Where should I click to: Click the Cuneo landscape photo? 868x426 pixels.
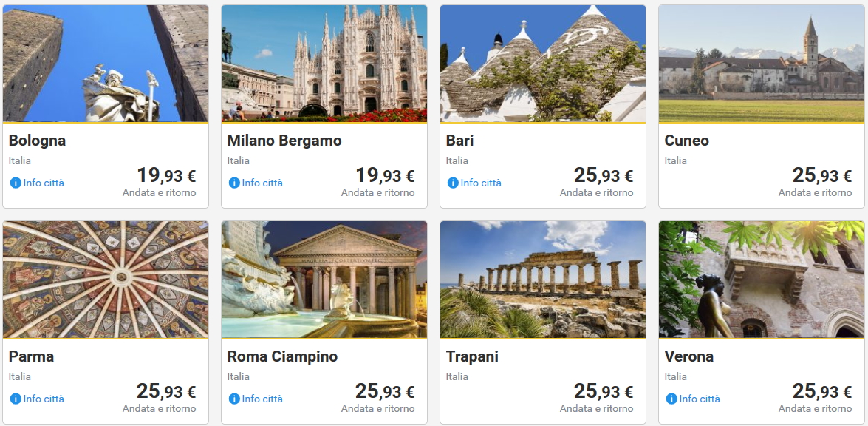point(762,64)
